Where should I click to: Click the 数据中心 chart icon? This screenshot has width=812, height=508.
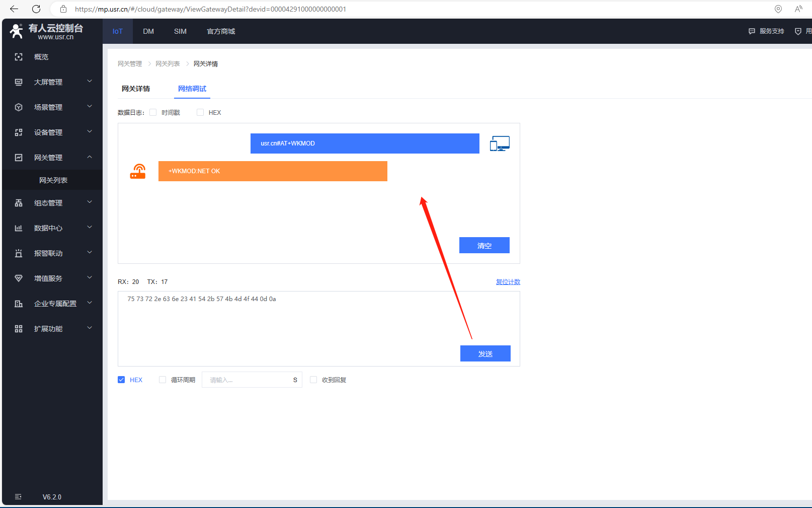[x=19, y=228]
